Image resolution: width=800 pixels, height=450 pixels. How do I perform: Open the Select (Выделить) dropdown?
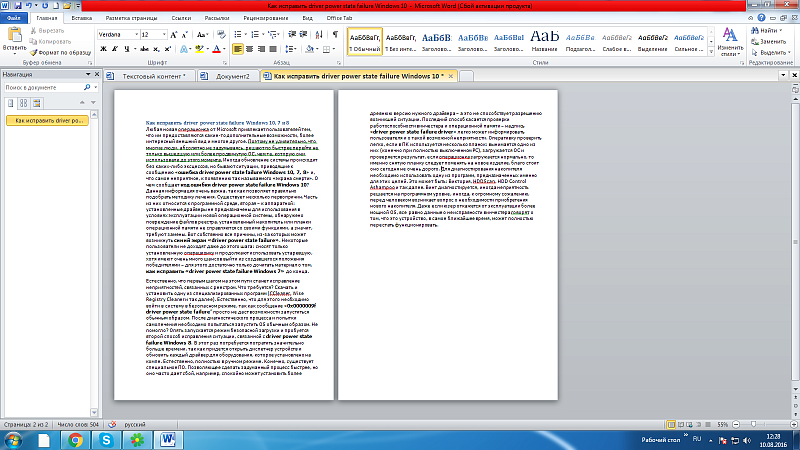point(771,53)
